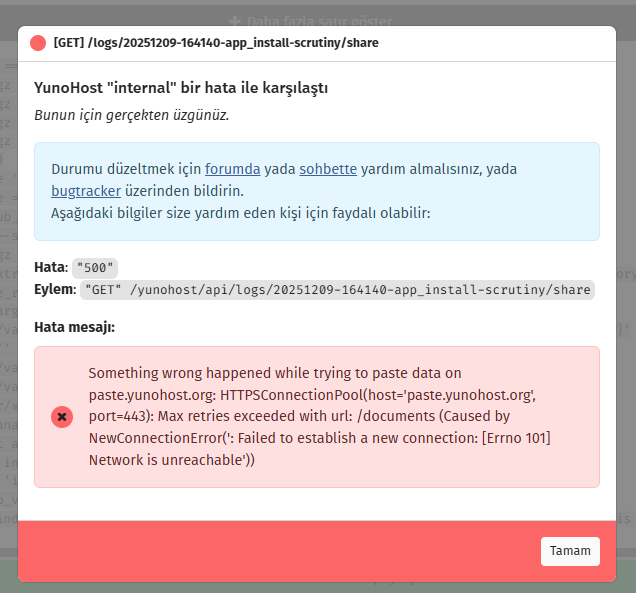This screenshot has width=636, height=593.
Task: Click the 'Aşağıdaki bilgiler size yardım' info text
Action: pos(240,212)
